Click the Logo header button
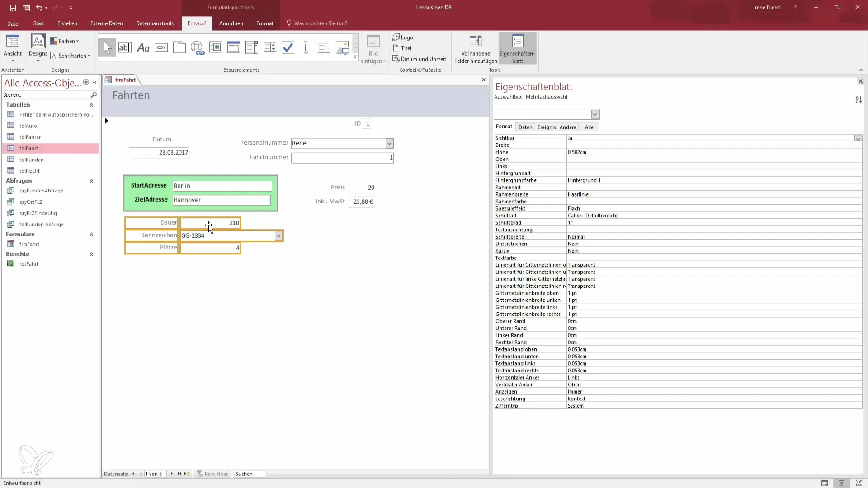Screen dimensions: 868x488 pos(403,38)
